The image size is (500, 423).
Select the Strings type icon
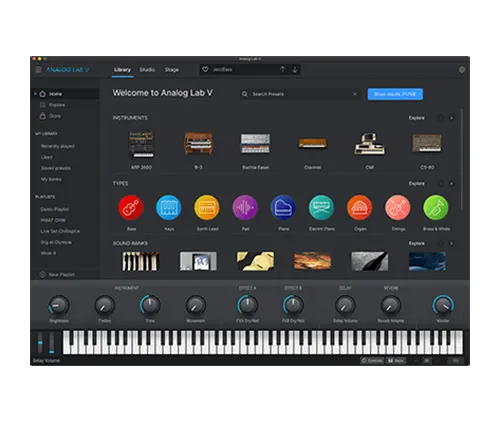point(398,207)
